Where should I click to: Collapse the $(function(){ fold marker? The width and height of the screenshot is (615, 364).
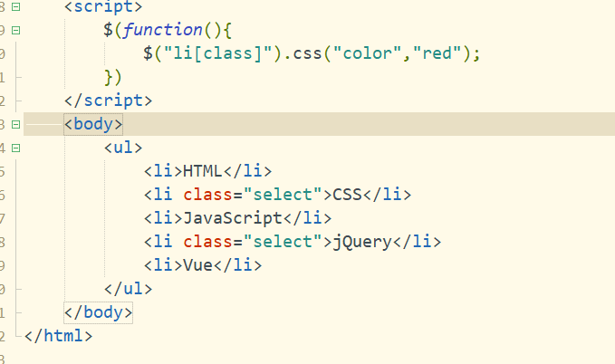(15, 30)
